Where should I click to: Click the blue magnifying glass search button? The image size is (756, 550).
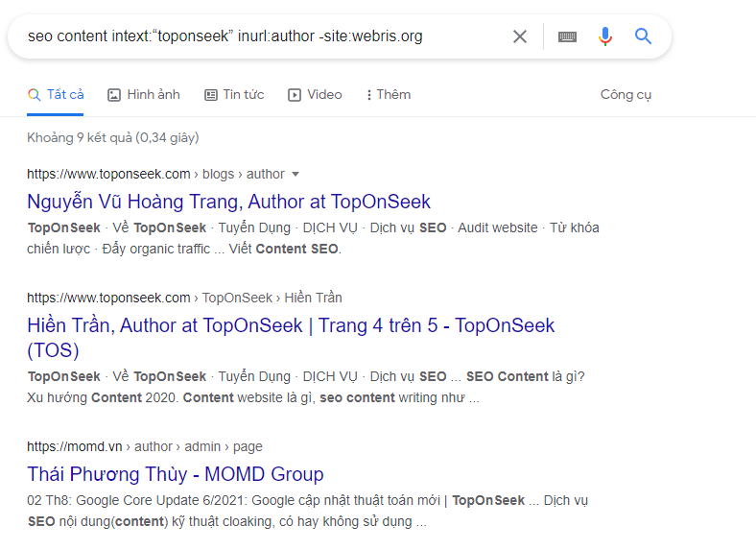[643, 36]
